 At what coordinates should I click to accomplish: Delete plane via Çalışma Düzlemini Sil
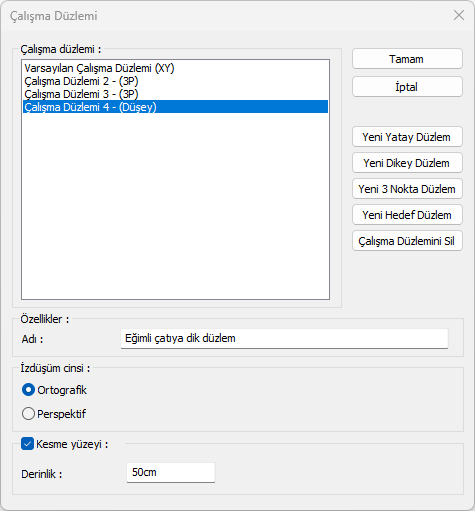pos(407,241)
